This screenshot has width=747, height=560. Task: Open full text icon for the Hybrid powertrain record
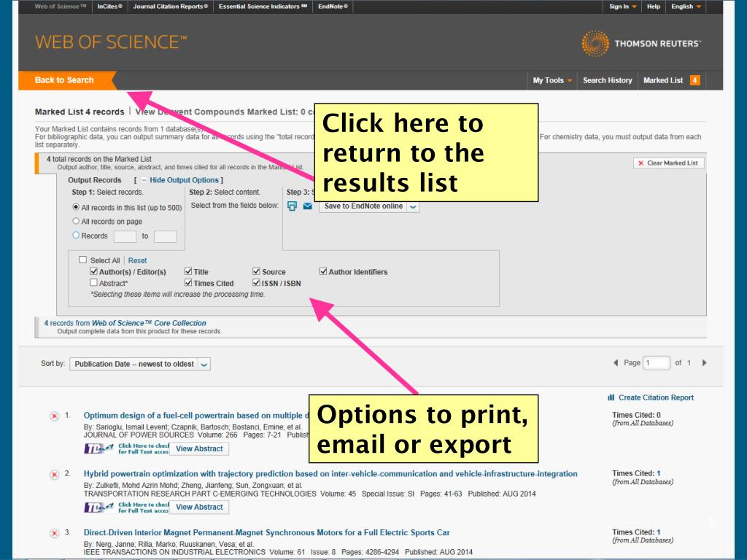coord(127,507)
